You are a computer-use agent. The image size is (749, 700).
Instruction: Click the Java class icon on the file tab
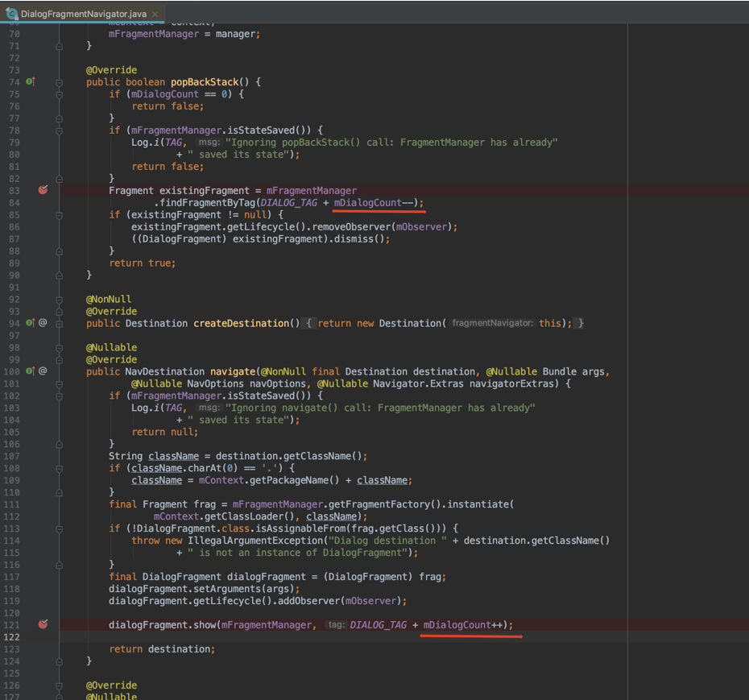pos(11,14)
